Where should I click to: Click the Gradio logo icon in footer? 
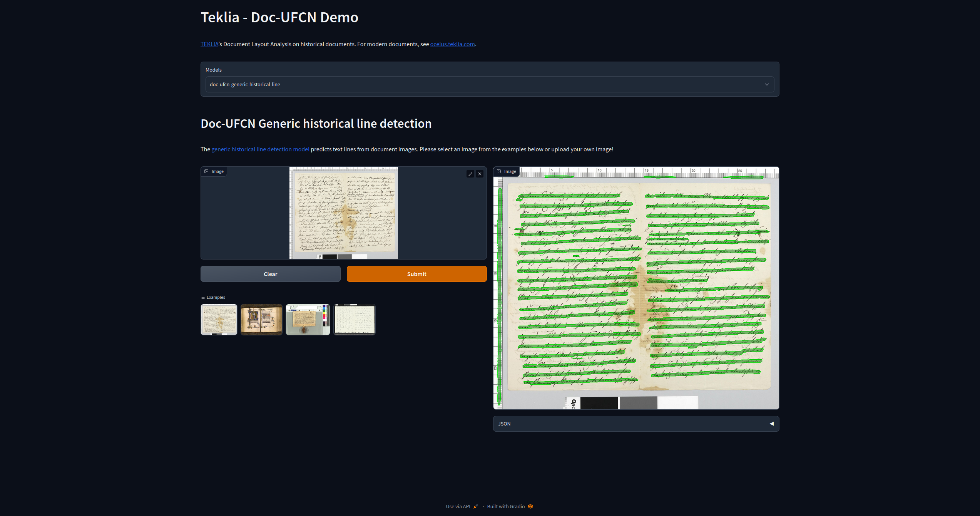click(530, 506)
